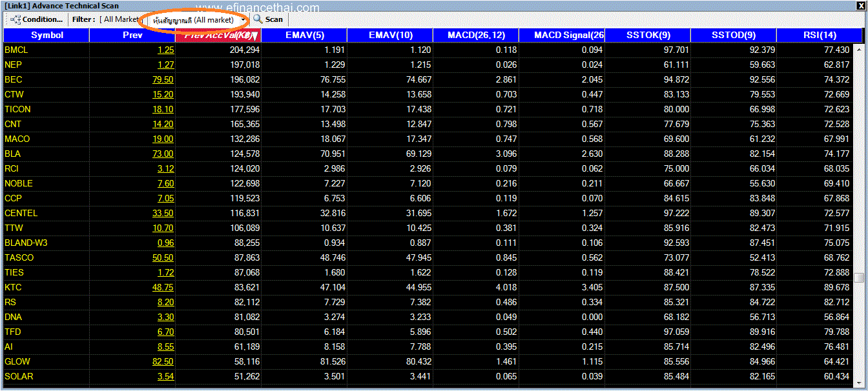Image resolution: width=868 pixels, height=391 pixels.
Task: Click BEC previous price 79.50
Action: (x=163, y=79)
